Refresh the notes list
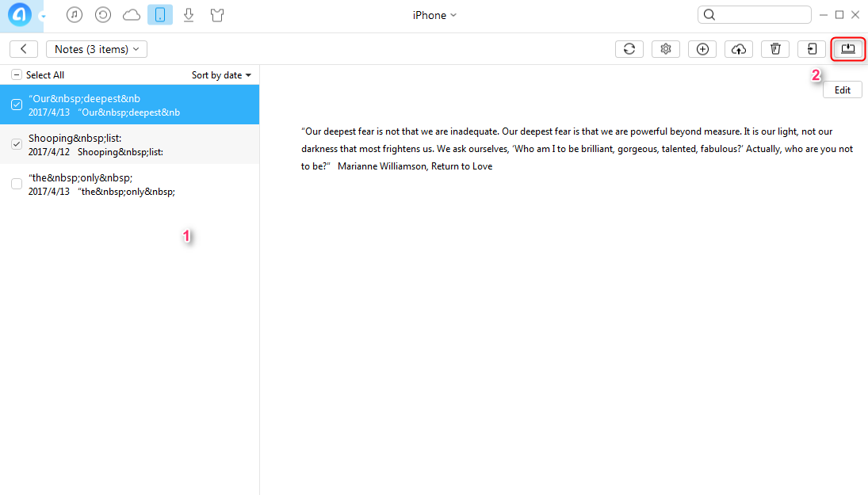This screenshot has height=495, width=868. [x=629, y=49]
